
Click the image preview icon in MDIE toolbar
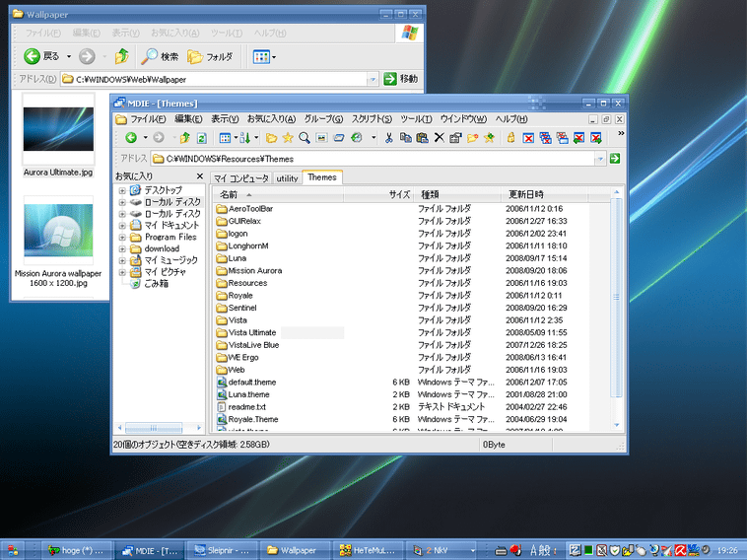click(x=321, y=138)
